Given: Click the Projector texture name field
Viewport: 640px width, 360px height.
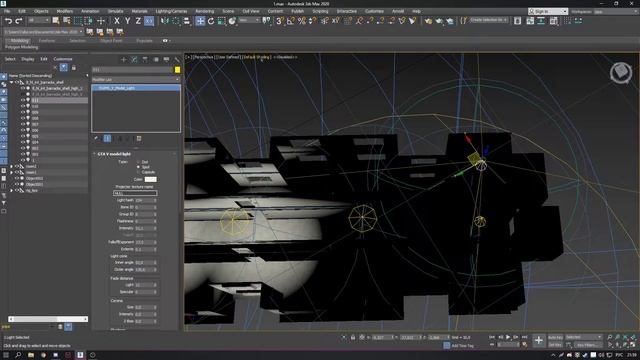Looking at the screenshot, I should (x=135, y=193).
